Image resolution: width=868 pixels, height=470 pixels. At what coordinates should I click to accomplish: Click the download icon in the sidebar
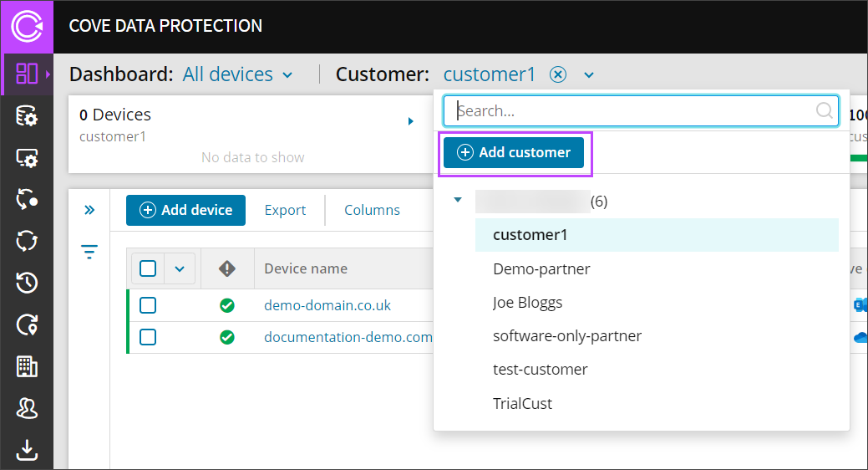[27, 450]
